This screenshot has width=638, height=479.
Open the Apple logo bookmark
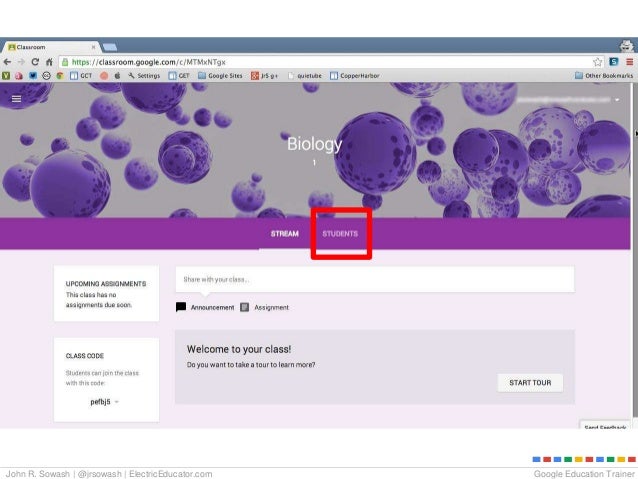[117, 76]
